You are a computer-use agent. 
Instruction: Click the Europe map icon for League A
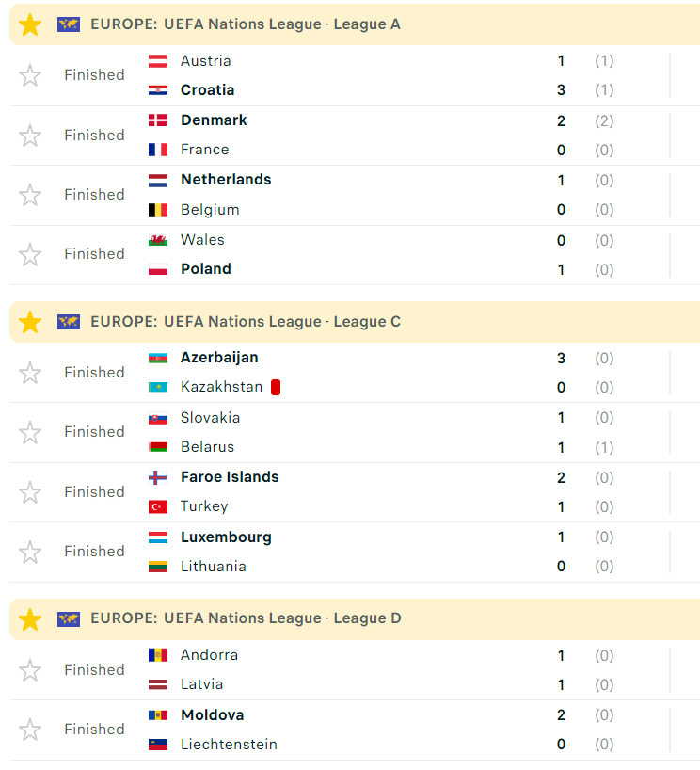[x=69, y=24]
